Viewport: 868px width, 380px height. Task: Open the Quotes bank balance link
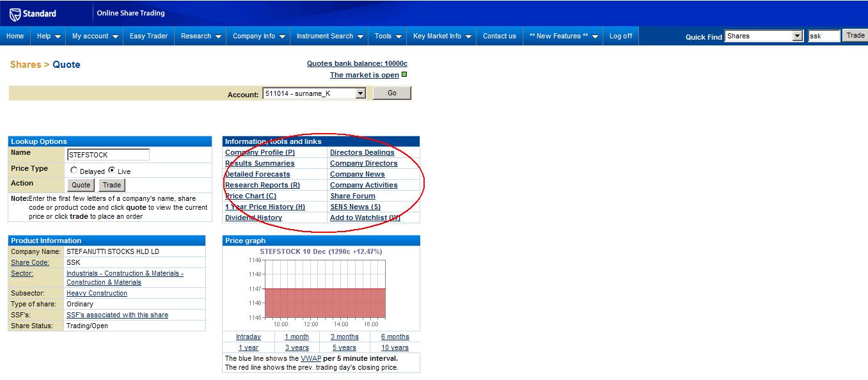357,63
